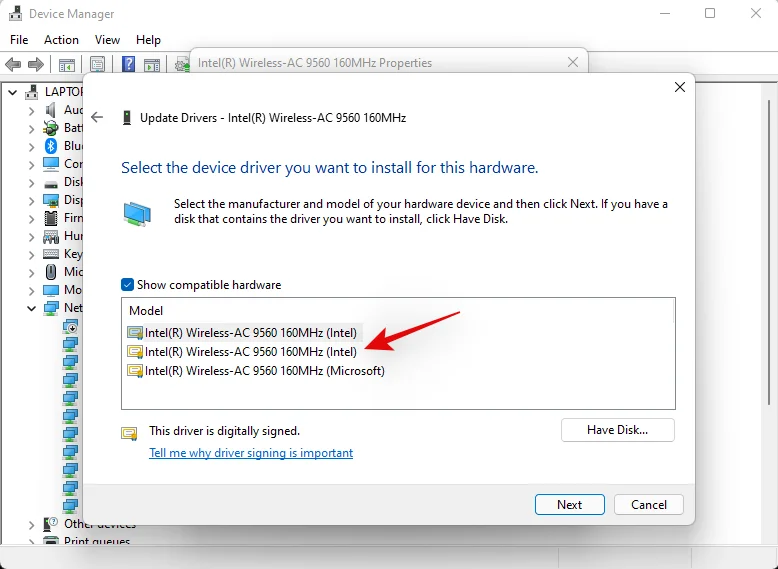
Task: Maximize the Device Manager window
Action: pos(710,13)
